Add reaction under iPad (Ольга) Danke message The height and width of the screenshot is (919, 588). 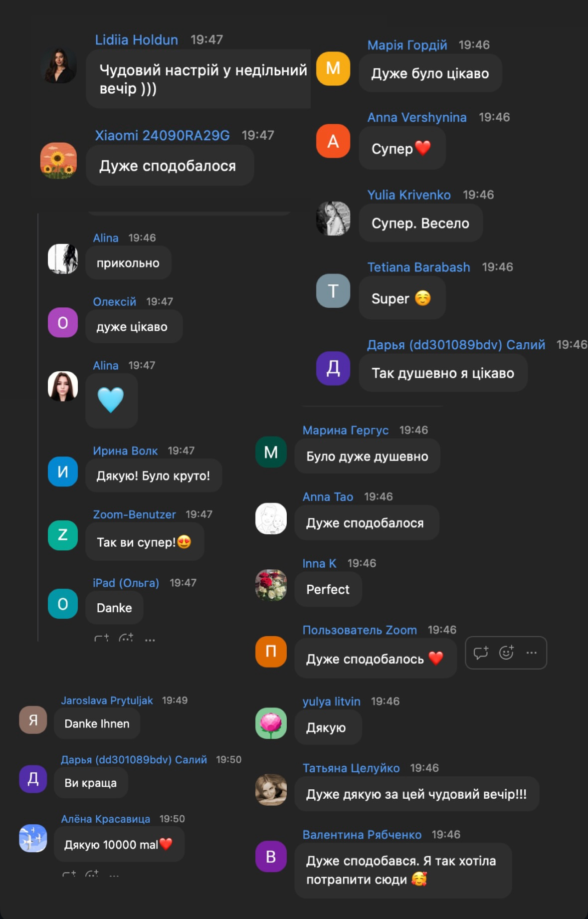click(x=126, y=638)
